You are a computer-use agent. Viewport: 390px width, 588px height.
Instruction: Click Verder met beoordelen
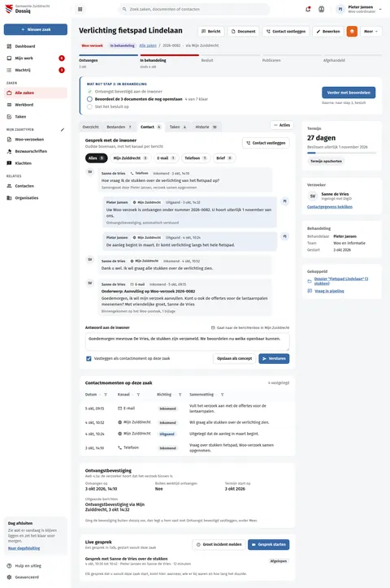click(349, 93)
